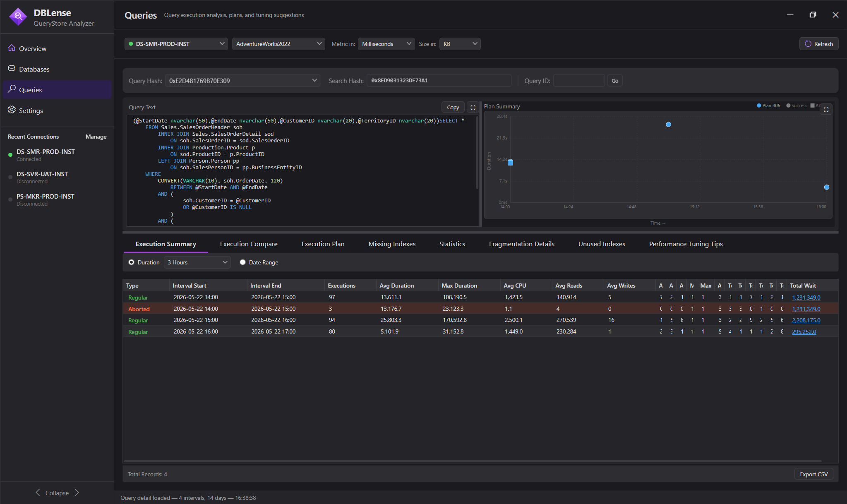Open Total Wait link 295,252.0
This screenshot has width=847, height=504.
tap(804, 332)
